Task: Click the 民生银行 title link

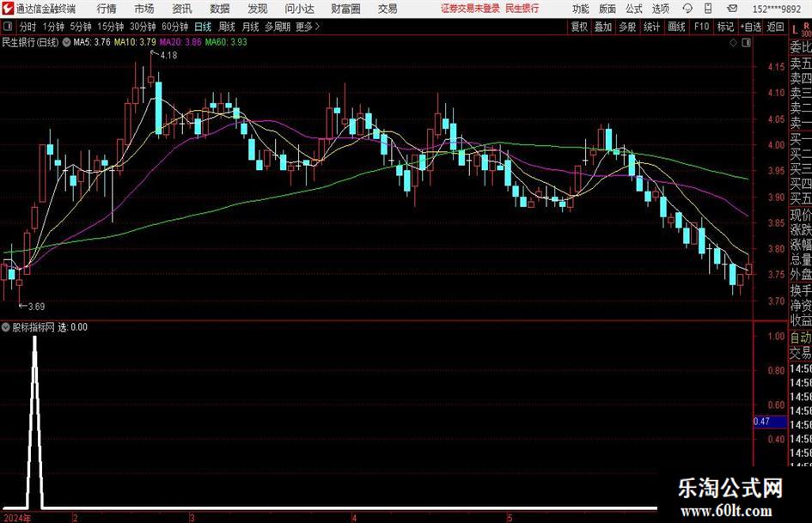Action: pos(522,9)
